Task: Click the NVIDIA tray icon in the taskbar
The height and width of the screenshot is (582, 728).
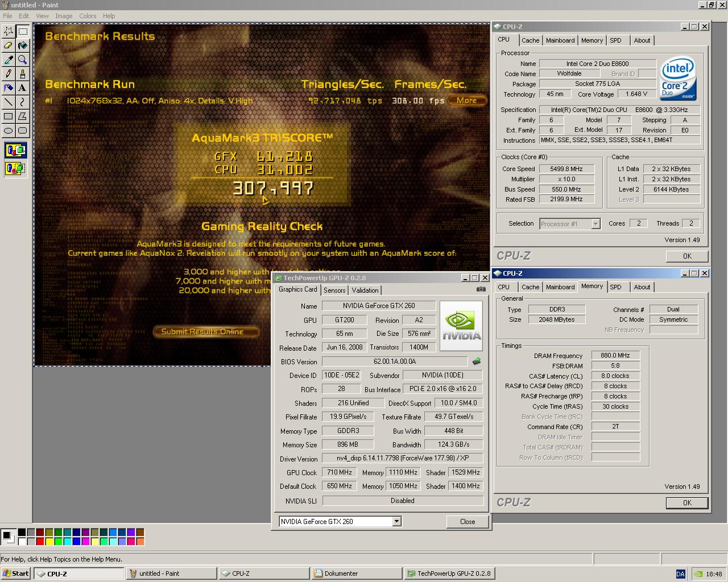Action: coord(698,574)
